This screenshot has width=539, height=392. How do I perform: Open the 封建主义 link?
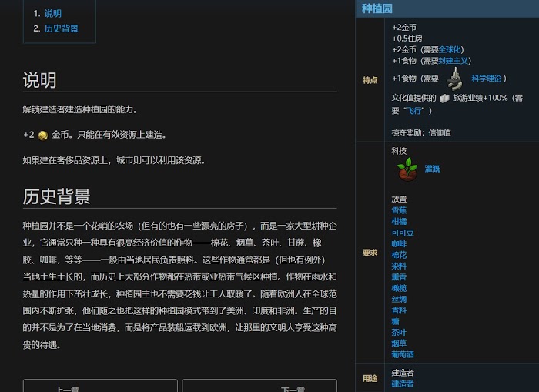pyautogui.click(x=453, y=61)
